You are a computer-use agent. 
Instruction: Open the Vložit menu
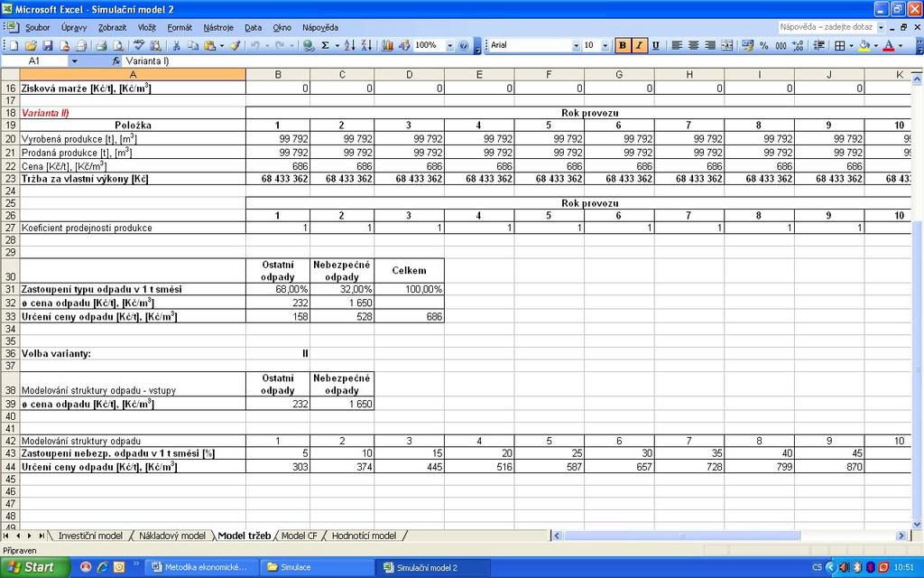tap(147, 28)
